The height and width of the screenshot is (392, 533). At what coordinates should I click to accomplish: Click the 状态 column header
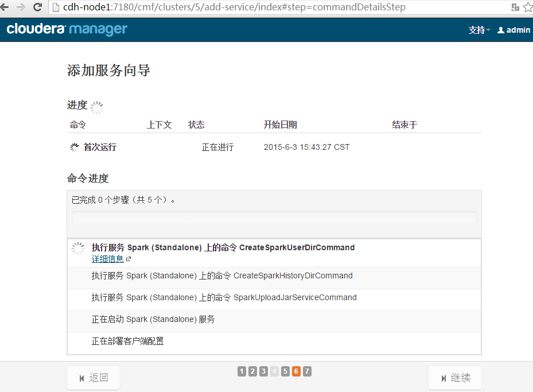coord(196,125)
